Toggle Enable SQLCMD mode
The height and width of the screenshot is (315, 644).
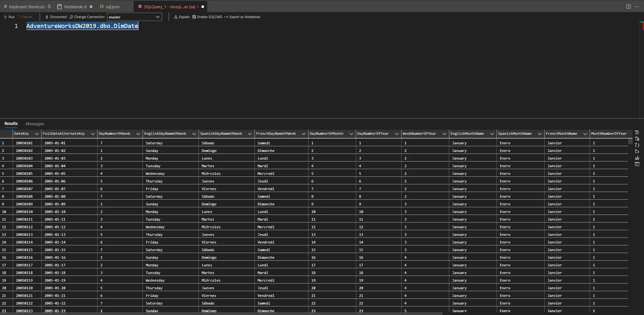click(207, 17)
